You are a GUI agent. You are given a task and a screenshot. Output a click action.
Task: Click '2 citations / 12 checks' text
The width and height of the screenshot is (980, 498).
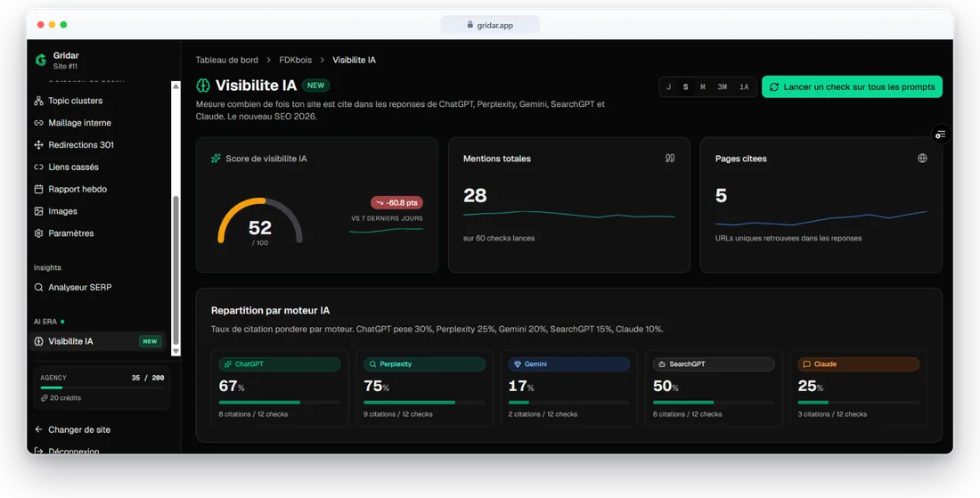543,414
